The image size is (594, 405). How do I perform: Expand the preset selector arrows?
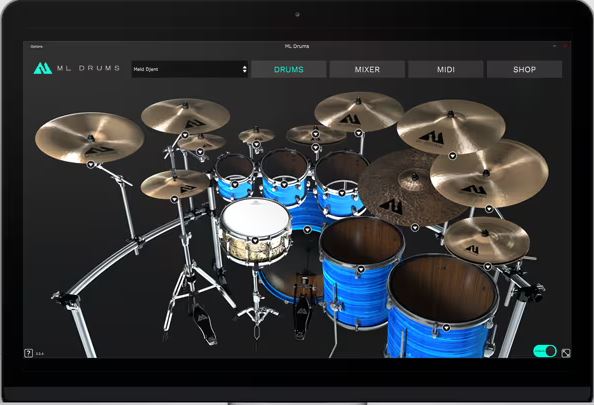(244, 69)
